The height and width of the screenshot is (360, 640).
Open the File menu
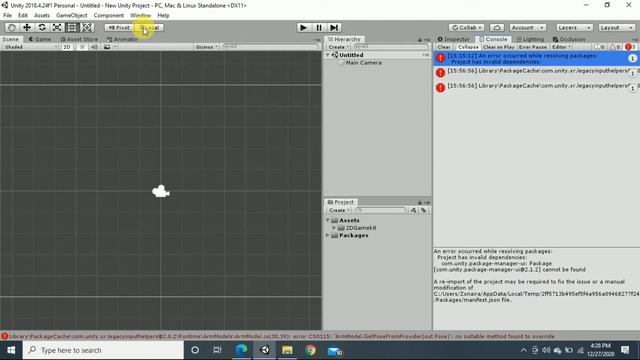[7, 15]
